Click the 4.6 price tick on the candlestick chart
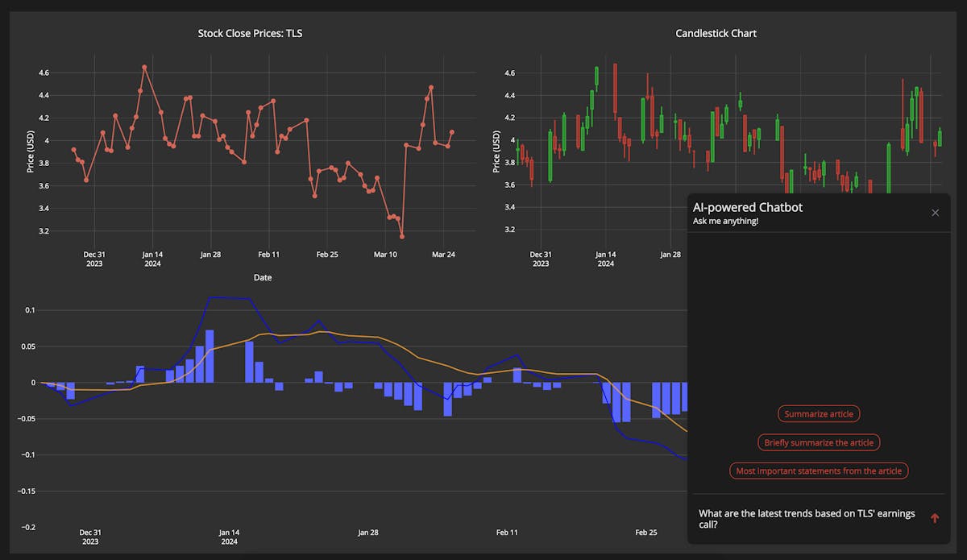The image size is (967, 560). (x=508, y=73)
